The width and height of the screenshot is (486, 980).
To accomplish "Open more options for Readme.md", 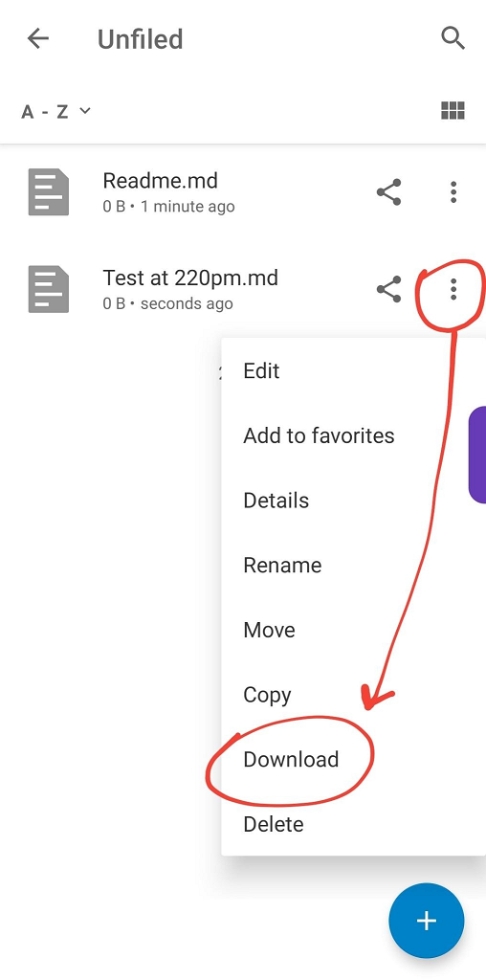I will pyautogui.click(x=453, y=191).
